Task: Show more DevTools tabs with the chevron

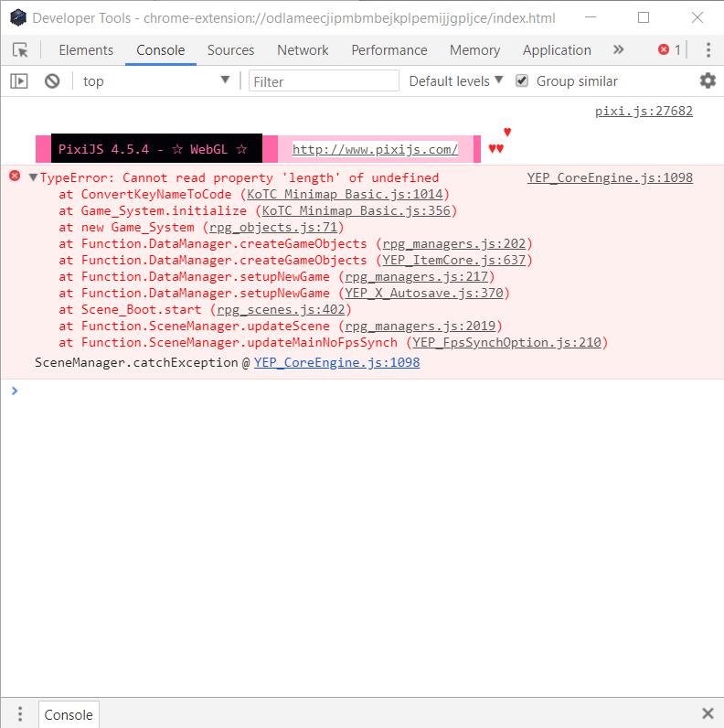Action: (x=618, y=49)
